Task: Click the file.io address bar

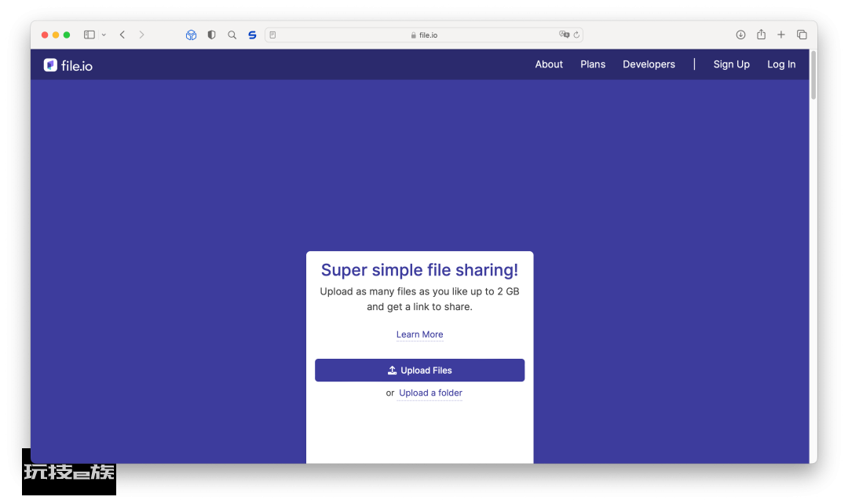Action: point(423,35)
